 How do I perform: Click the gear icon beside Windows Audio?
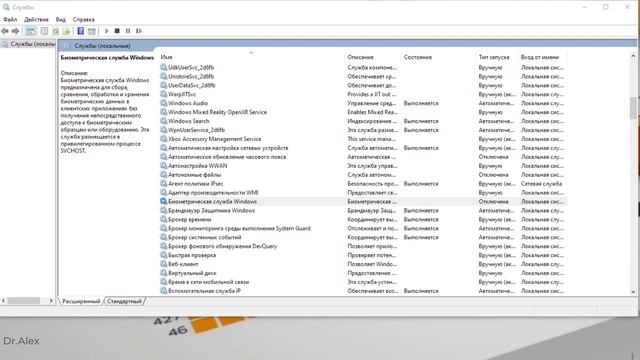click(x=164, y=103)
